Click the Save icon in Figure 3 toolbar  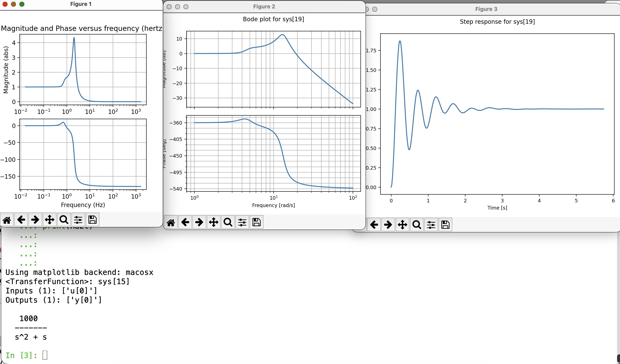445,225
